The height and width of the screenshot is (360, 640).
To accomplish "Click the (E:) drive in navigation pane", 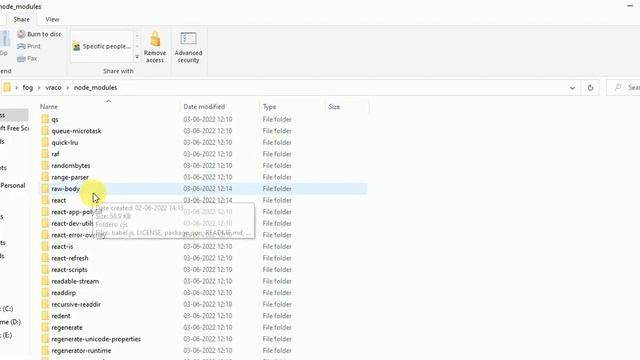I will point(6,335).
